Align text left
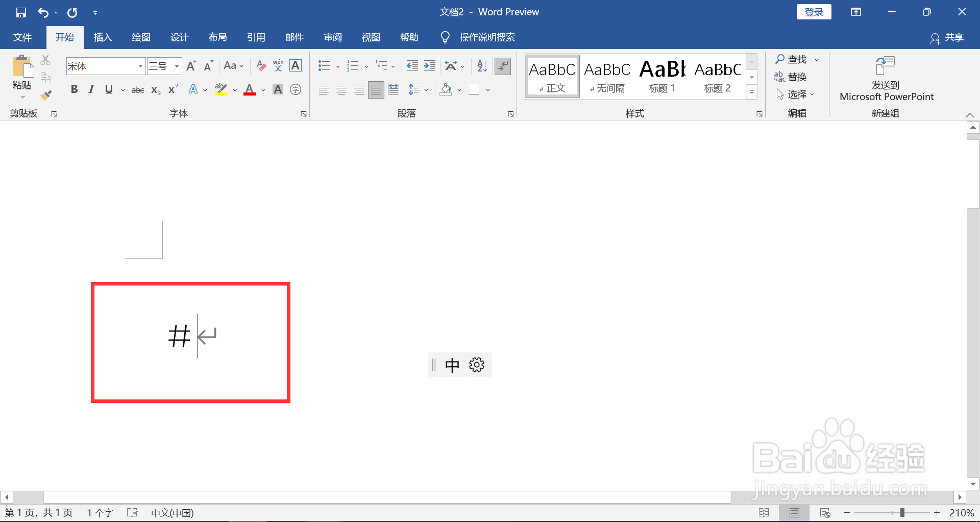The image size is (980, 522). click(324, 90)
